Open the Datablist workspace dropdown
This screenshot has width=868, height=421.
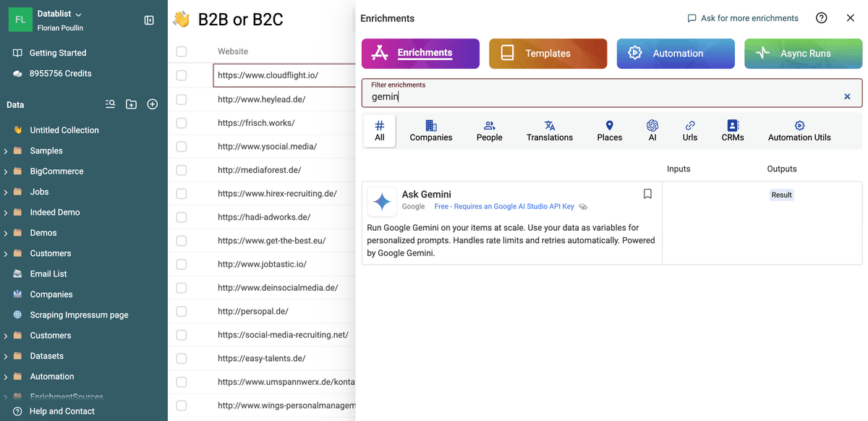click(x=60, y=14)
